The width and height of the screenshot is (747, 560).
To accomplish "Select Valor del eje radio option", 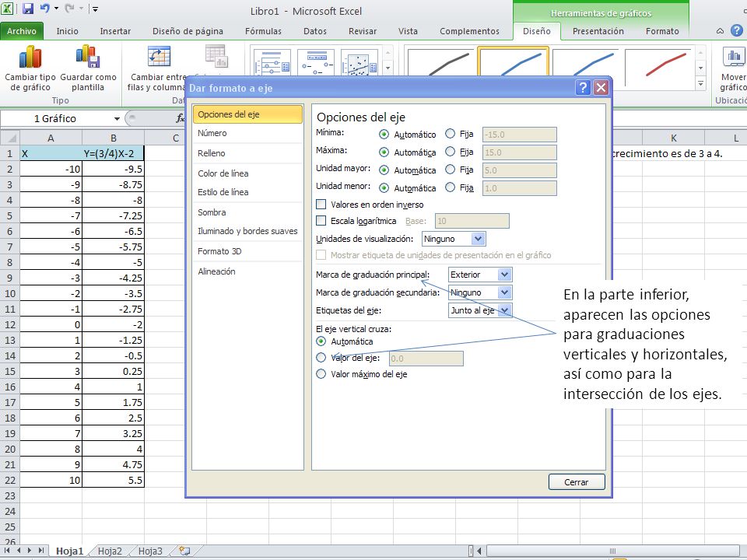I will [321, 358].
